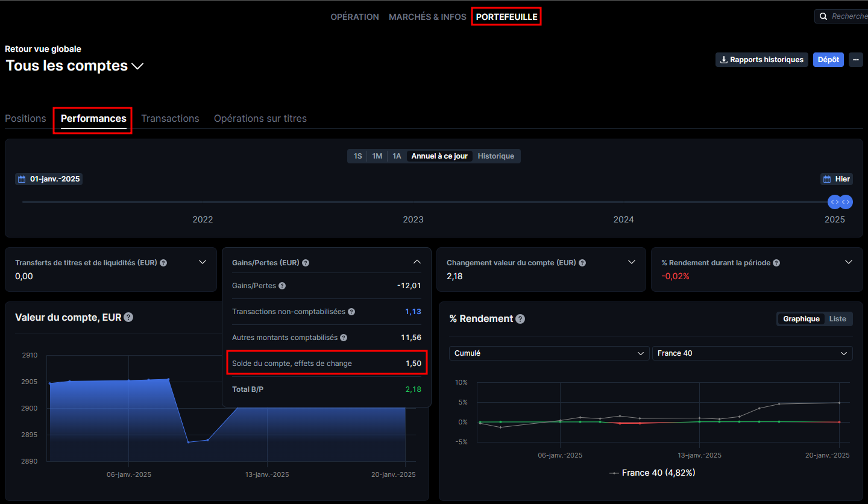
Task: Click the 2022 year label on timeline
Action: [x=203, y=219]
